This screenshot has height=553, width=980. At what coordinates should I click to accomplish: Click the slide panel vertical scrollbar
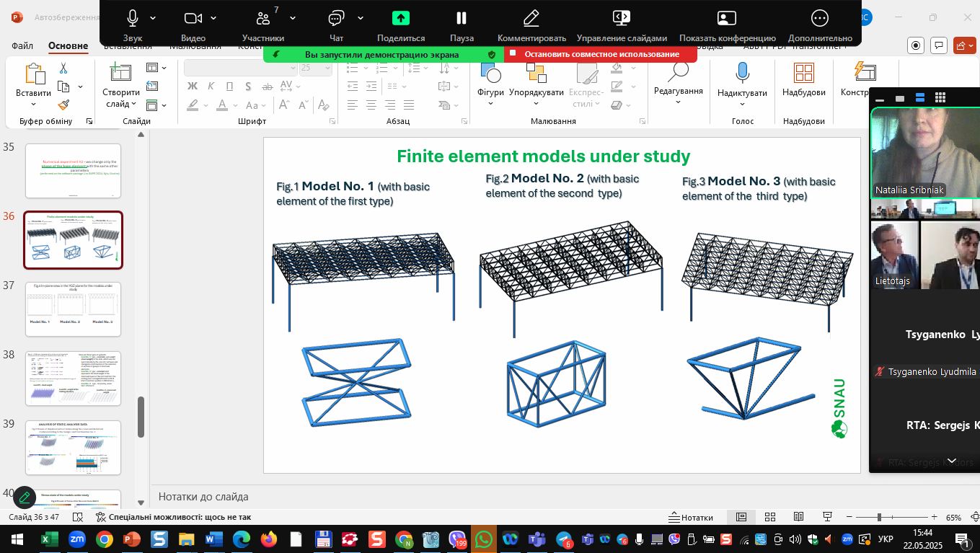click(141, 417)
